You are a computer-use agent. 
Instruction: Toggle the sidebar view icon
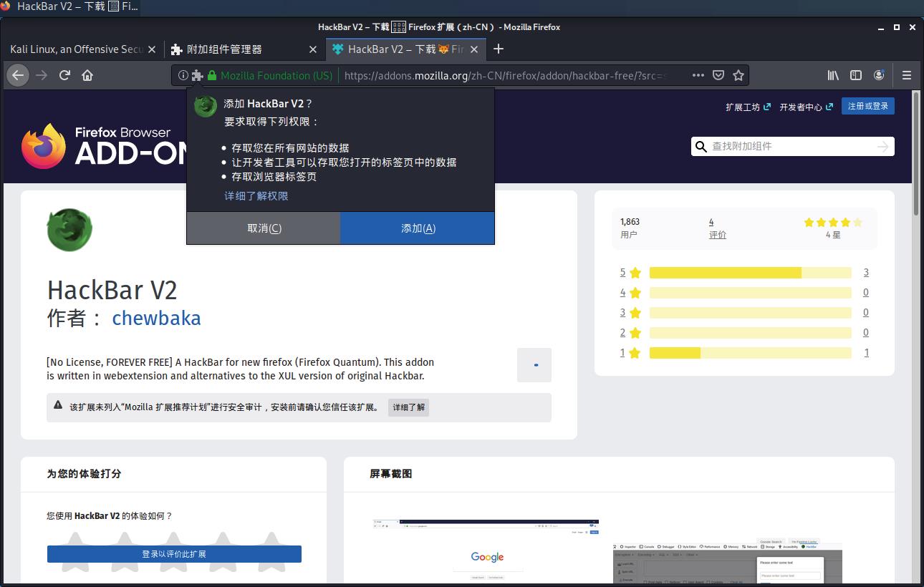point(855,75)
